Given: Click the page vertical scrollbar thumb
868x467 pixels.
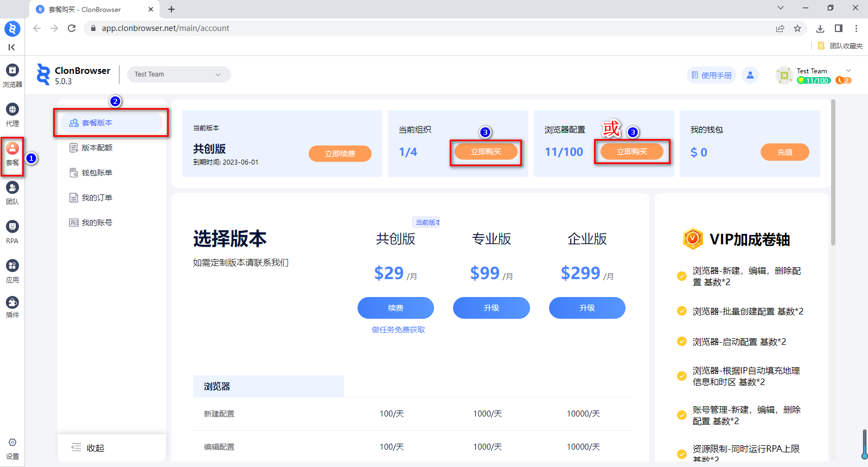Looking at the screenshot, I should point(833,172).
